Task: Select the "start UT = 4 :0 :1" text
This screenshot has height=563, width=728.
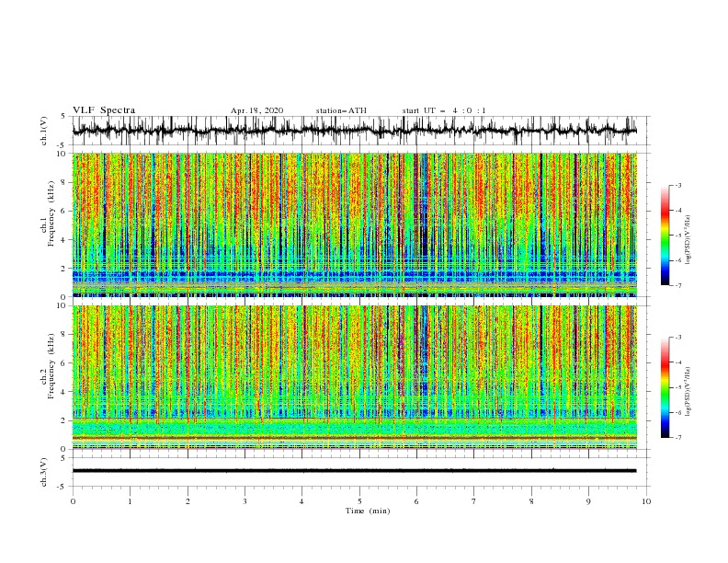Action: tap(444, 110)
